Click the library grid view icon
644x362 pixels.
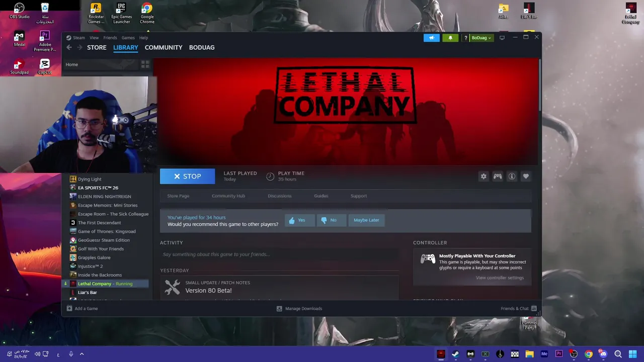(145, 64)
